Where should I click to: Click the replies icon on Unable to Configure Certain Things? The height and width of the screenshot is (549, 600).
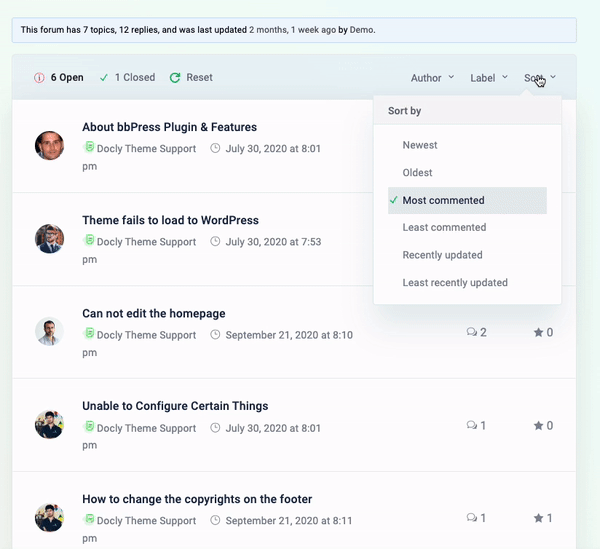[x=472, y=425]
